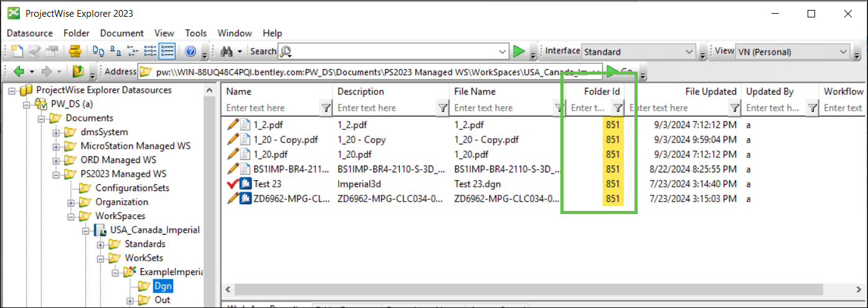Click the horizontal scrollbar left arrow
Viewport: 868px width, 308px height.
229,290
